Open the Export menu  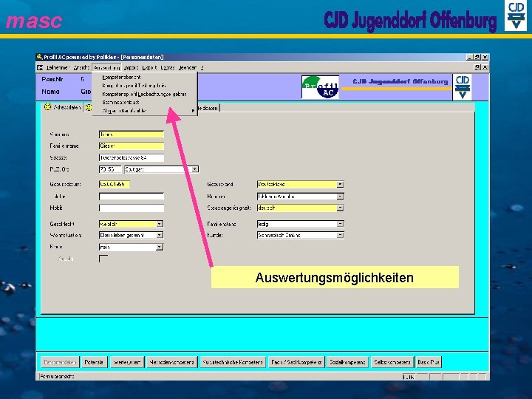[x=149, y=68]
